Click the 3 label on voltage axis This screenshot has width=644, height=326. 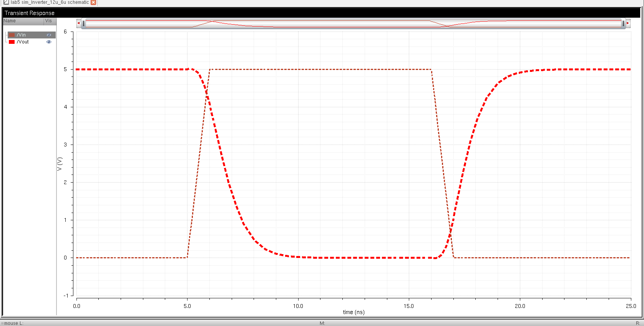click(65, 145)
